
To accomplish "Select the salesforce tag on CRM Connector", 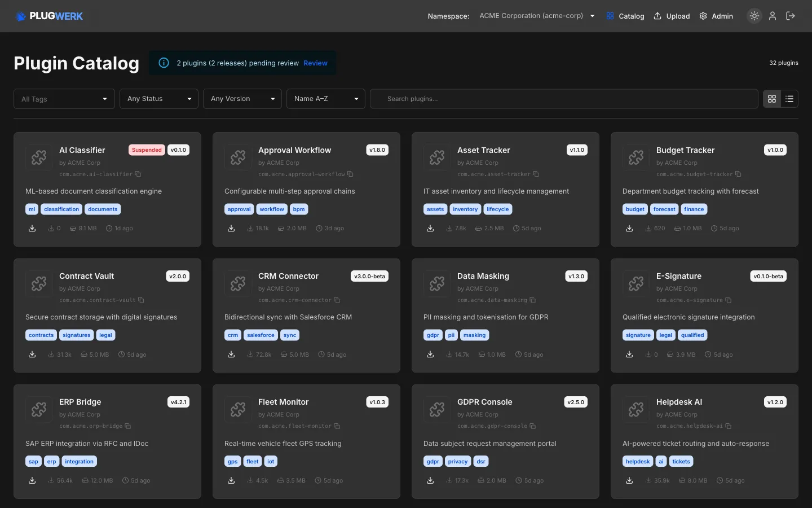I will 260,335.
